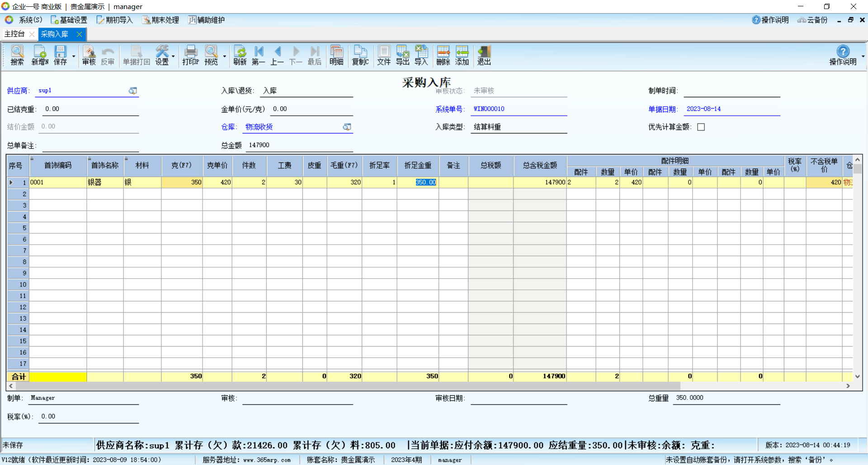
Task: Click the 退出 exit icon
Action: (484, 55)
